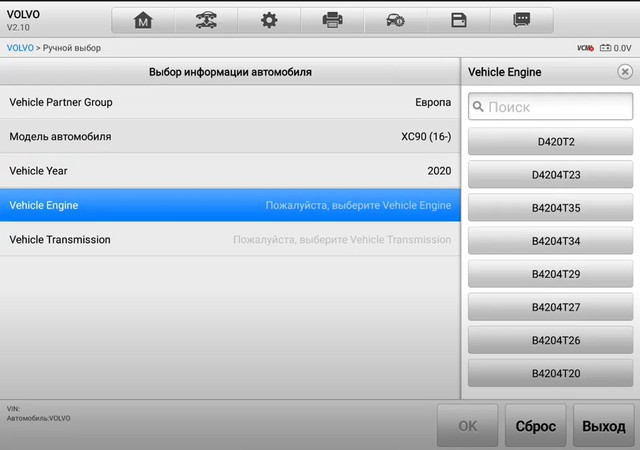Screen dimensions: 640x450
Task: Open Vehicle Partner Group row
Action: click(230, 102)
